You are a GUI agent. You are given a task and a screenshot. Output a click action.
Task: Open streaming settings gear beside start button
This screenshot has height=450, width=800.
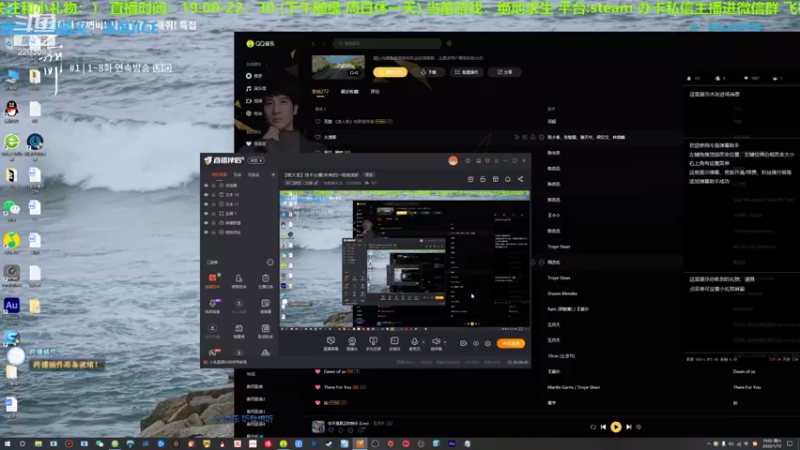[x=488, y=343]
